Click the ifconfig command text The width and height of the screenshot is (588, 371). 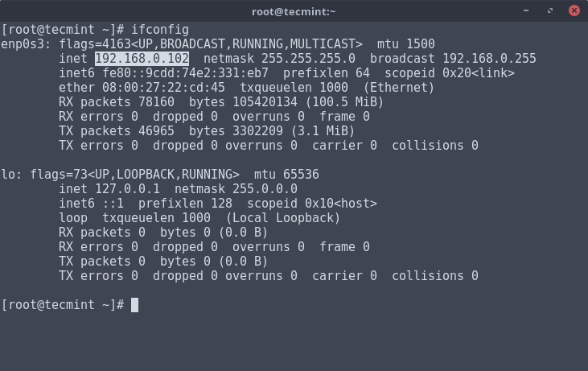point(159,30)
